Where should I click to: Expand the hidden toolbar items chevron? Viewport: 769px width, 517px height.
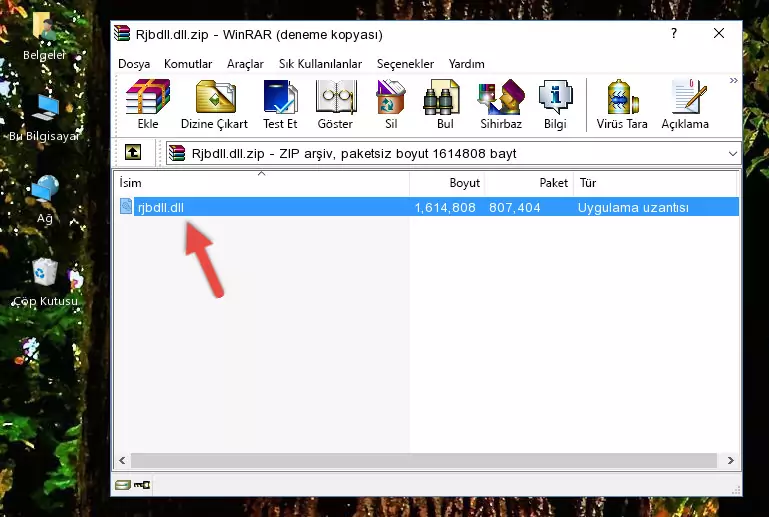click(x=733, y=80)
